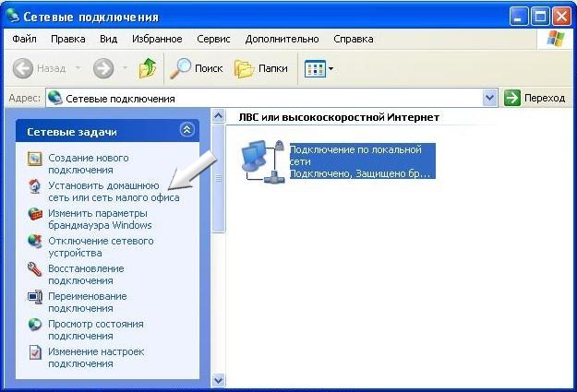Toggle the Folders (Папки) pane
The width and height of the screenshot is (577, 392).
262,68
